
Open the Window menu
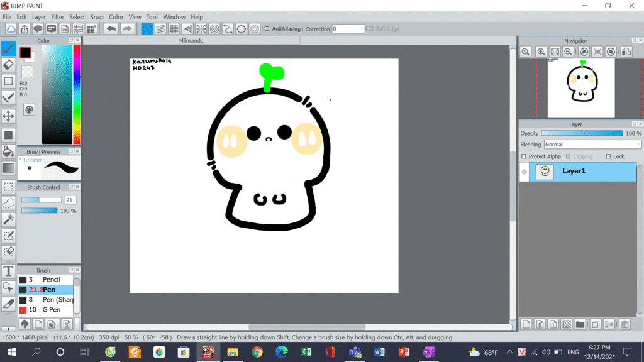[174, 17]
